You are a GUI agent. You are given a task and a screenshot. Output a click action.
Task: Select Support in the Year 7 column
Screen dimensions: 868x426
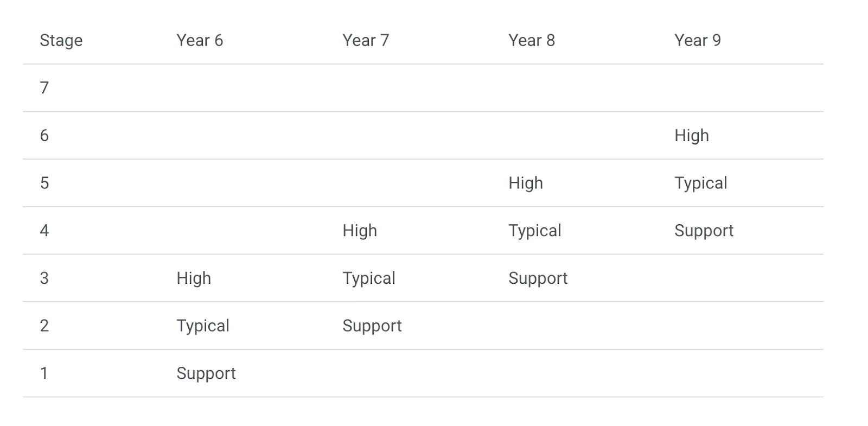pyautogui.click(x=372, y=326)
